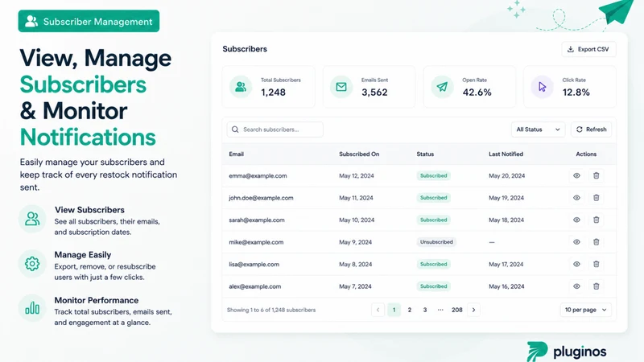The height and width of the screenshot is (362, 644).
Task: Click the Unsubscribed badge for mike@example.com
Action: tap(436, 242)
